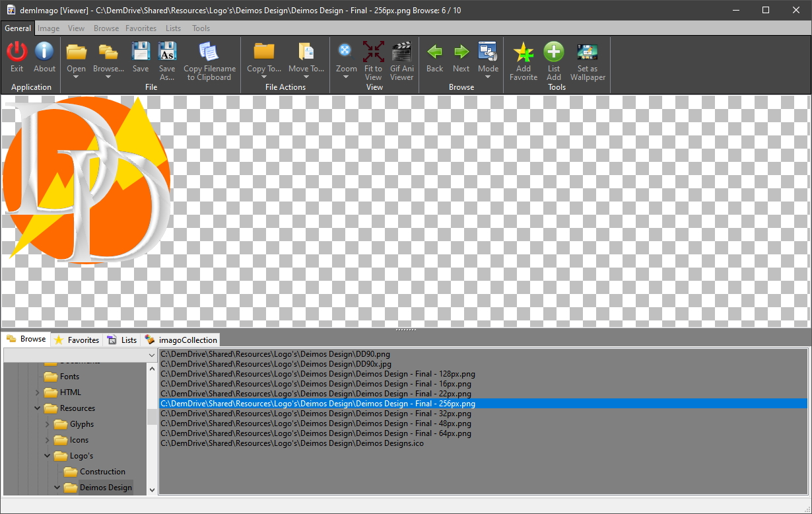Open the drive combo box above folder tree
The height and width of the screenshot is (514, 812).
pos(81,355)
